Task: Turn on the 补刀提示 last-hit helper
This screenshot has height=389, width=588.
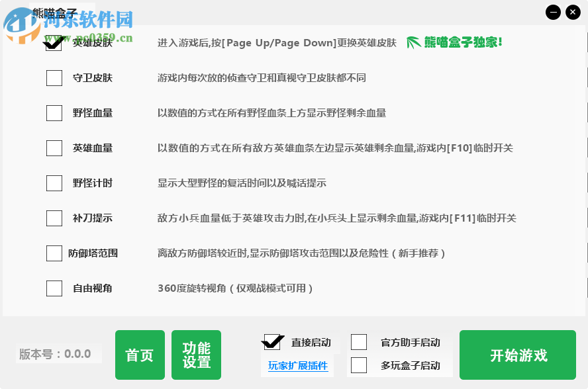Action: [54, 218]
